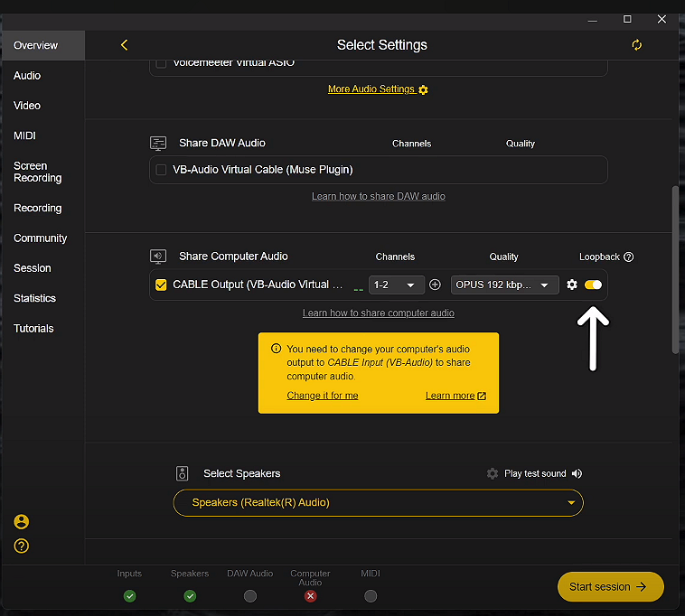
Task: Go to the MIDI section
Action: (x=25, y=135)
